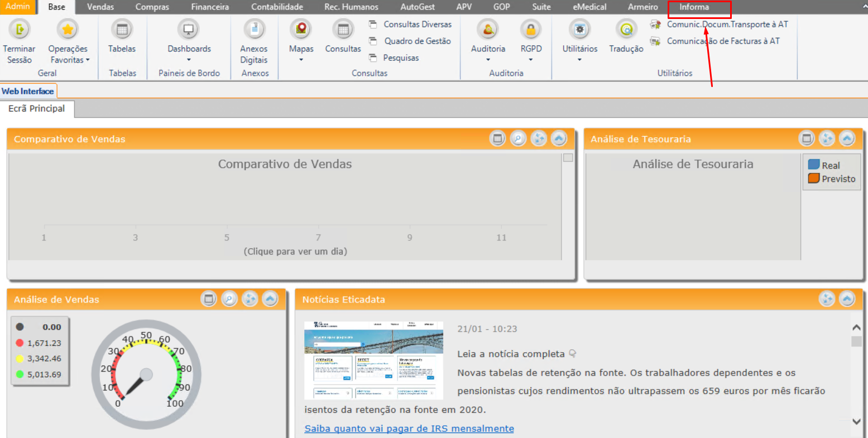Open Saiba quanto vai pagar de IRS link
The height and width of the screenshot is (438, 868).
(x=409, y=429)
